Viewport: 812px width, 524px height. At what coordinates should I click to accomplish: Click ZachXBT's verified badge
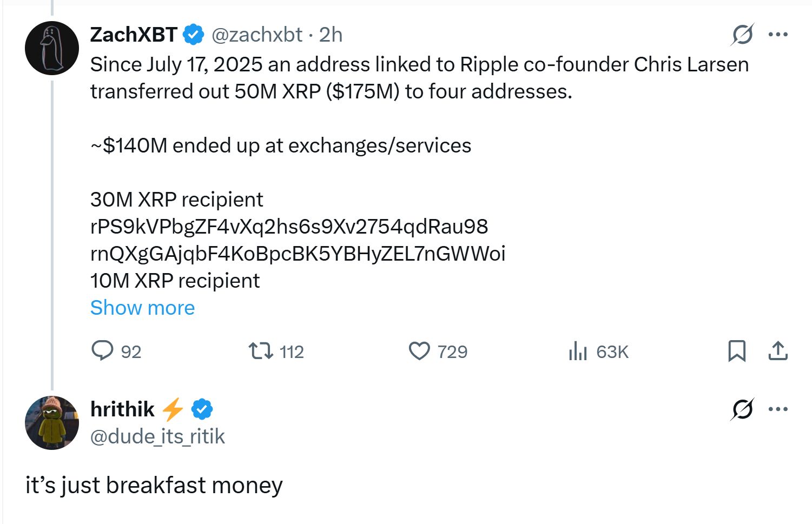coord(193,34)
